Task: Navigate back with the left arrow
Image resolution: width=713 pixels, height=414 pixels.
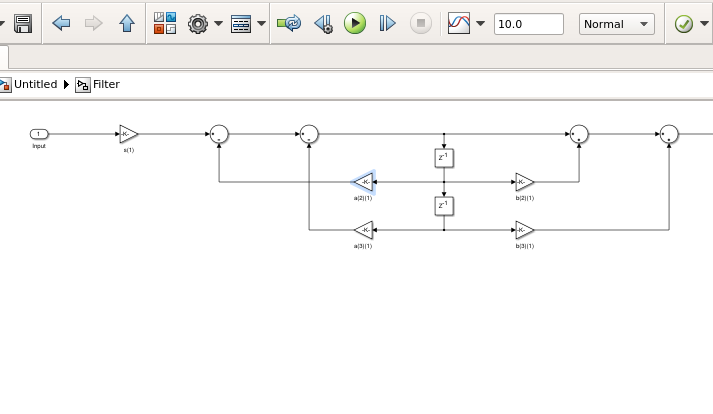Action: (61, 24)
